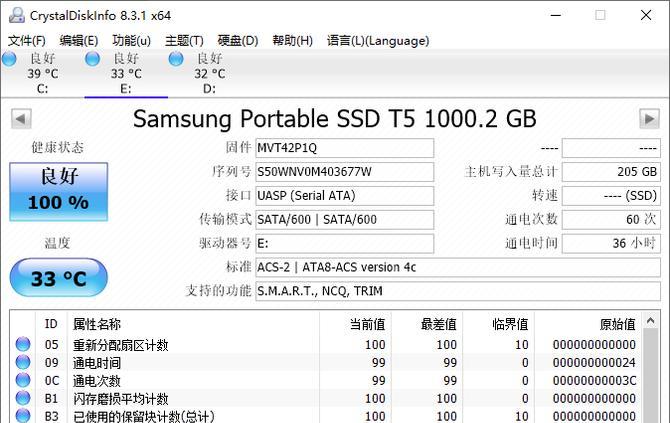Select the blue status orb for drive C:
Viewport: 670px width, 423px height.
pos(9,59)
